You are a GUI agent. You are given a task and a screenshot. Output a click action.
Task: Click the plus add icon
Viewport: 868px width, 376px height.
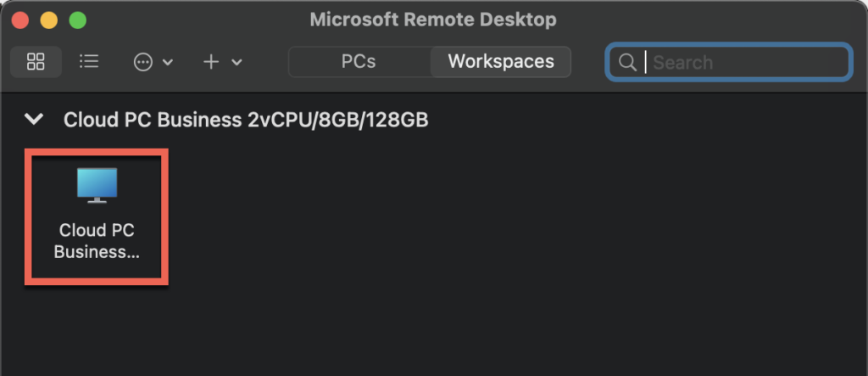click(211, 62)
